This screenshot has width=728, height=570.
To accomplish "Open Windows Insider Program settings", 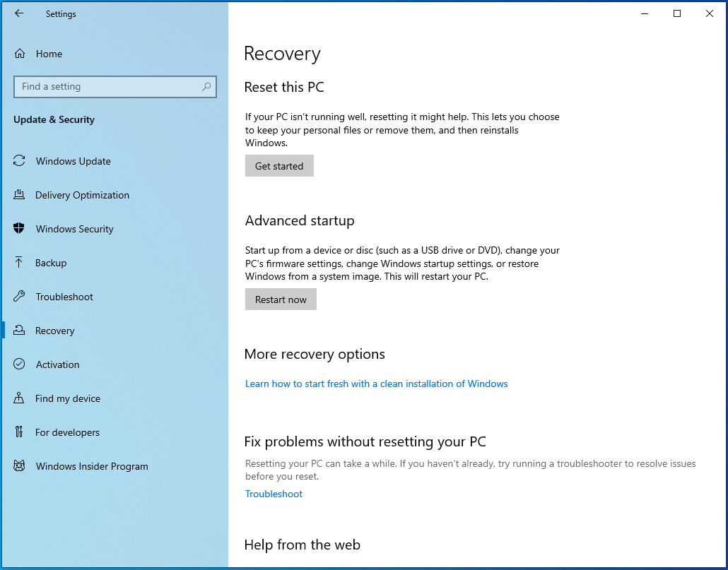I will (x=115, y=465).
